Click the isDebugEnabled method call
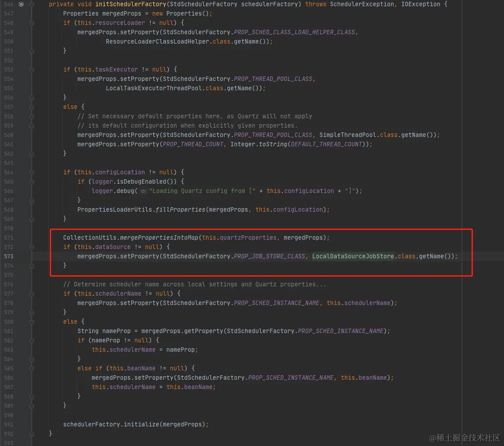 point(141,181)
